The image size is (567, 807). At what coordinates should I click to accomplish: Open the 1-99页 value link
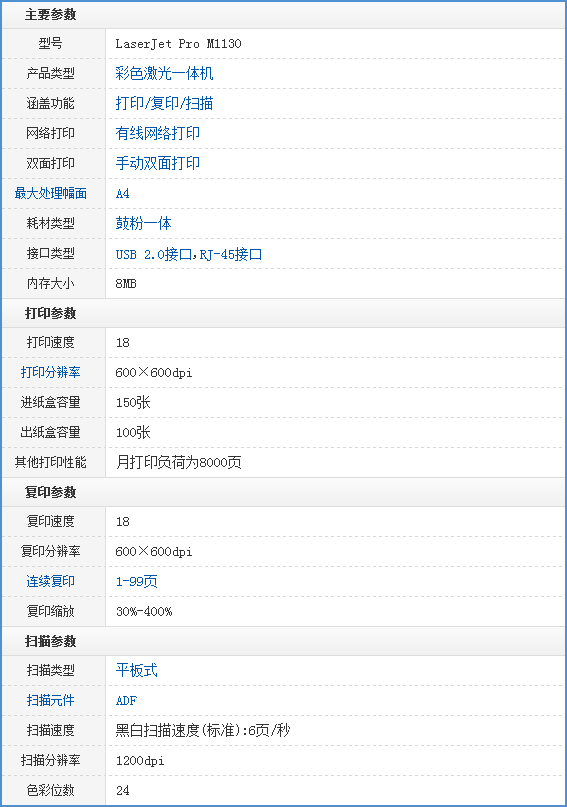[x=136, y=581]
